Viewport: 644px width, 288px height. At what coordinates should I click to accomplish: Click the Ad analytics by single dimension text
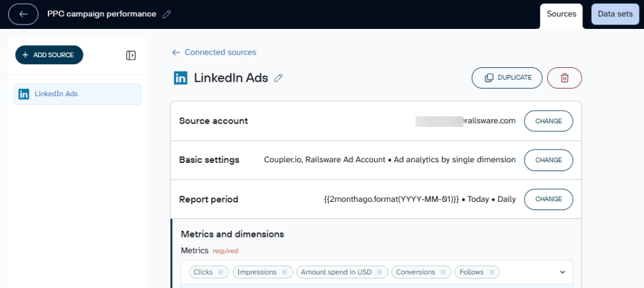pos(455,160)
